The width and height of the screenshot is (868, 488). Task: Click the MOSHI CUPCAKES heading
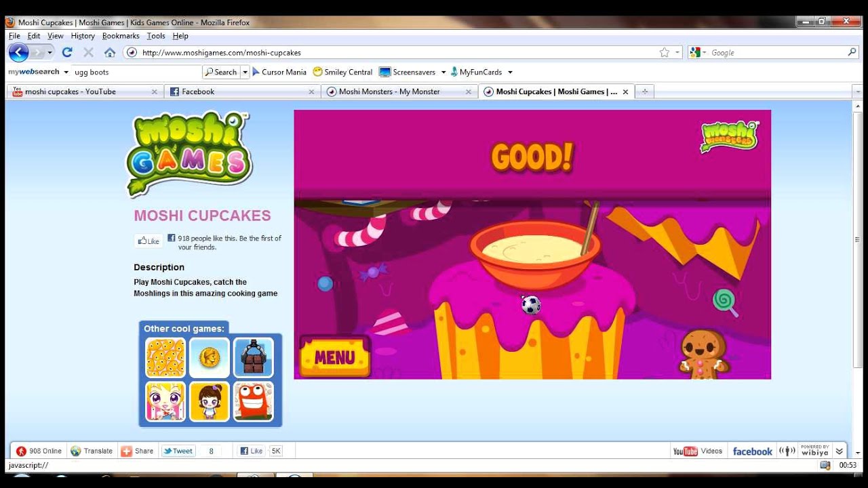click(x=202, y=216)
